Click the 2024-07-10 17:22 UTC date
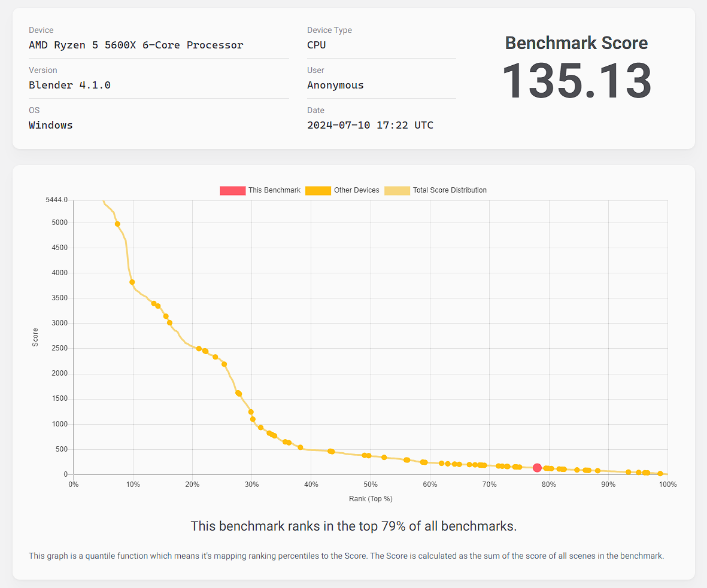This screenshot has width=707, height=588. [x=370, y=125]
